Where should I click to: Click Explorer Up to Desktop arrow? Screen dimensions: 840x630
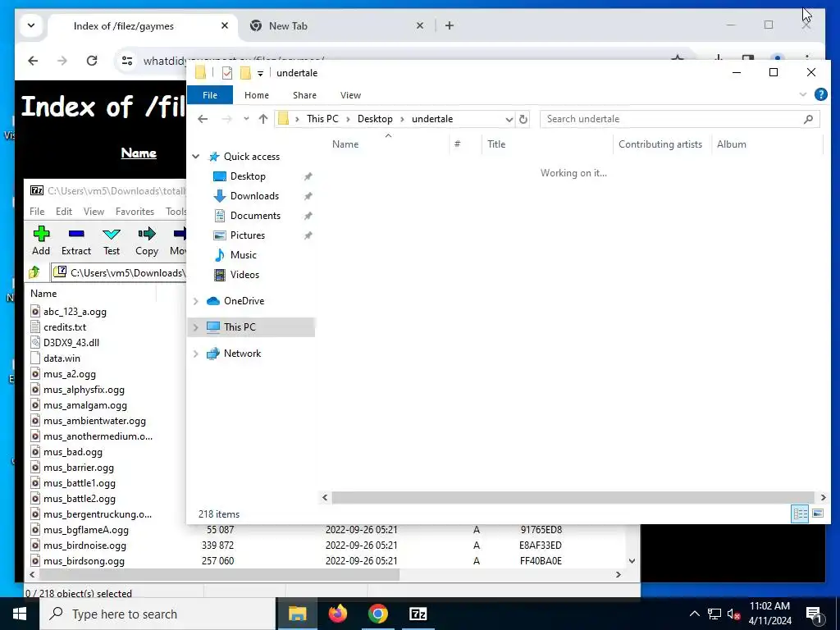(263, 119)
